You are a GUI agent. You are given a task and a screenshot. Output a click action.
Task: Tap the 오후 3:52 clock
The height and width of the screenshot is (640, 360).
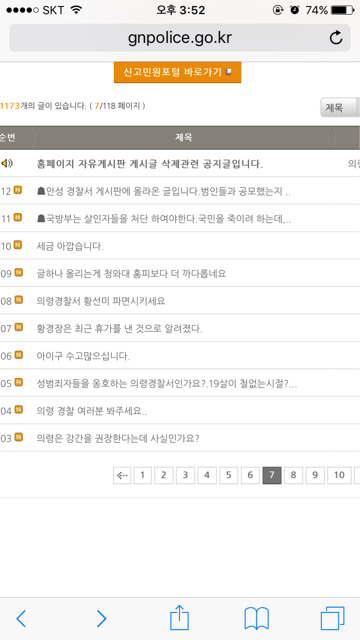180,10
